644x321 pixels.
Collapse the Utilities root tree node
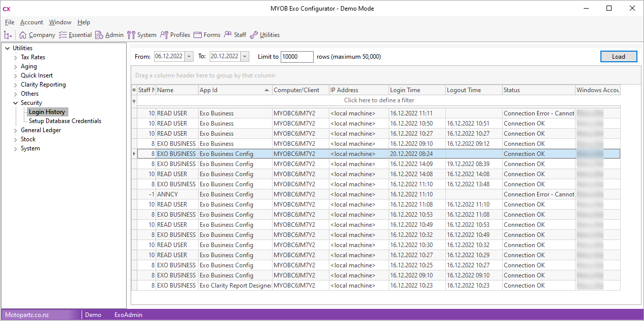click(7, 48)
